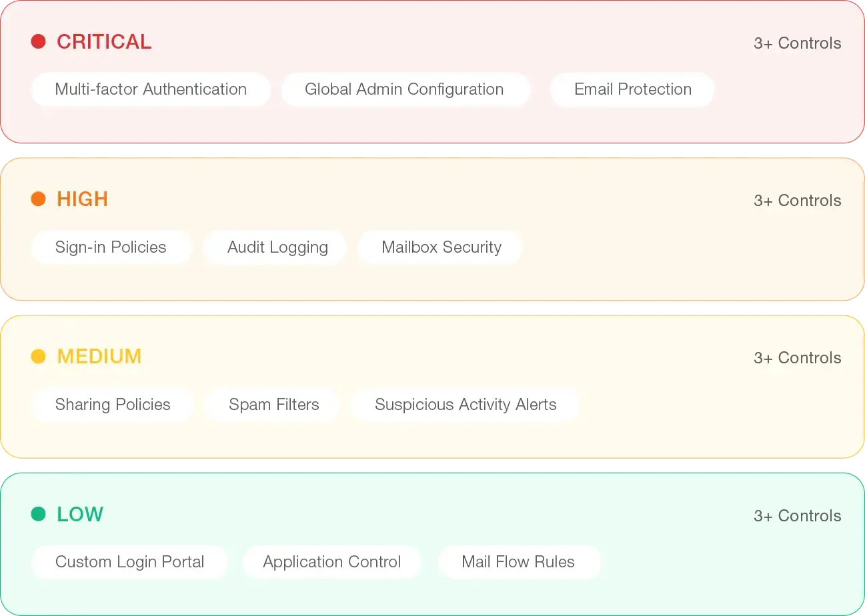This screenshot has height=616, width=865.
Task: Click the LOW severity heading
Action: [x=80, y=514]
